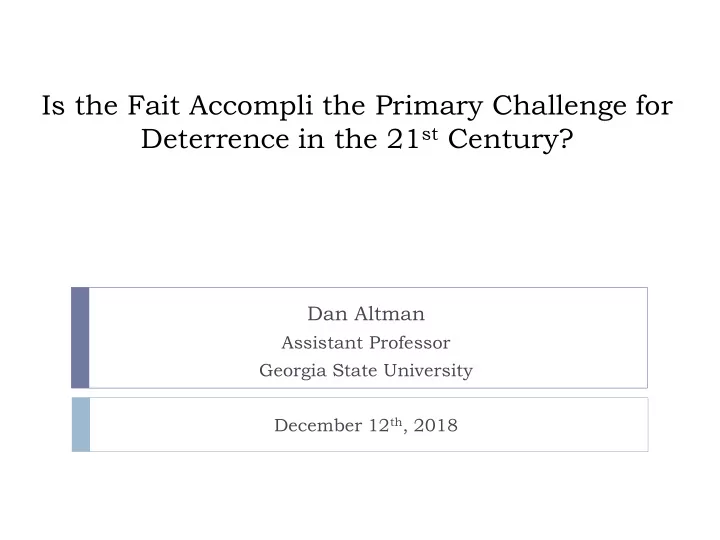This screenshot has width=720, height=540.
Task: Click the word December
Action: (318, 425)
